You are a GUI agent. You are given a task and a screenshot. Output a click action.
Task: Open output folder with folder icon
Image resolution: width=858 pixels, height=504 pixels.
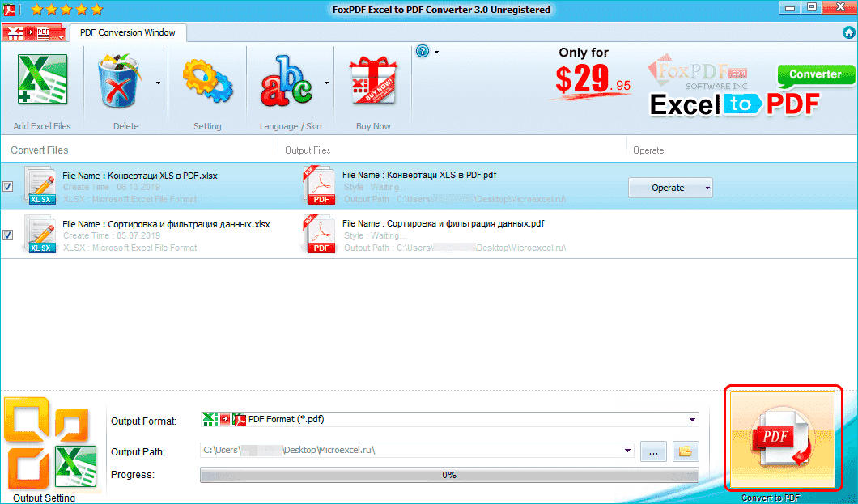[686, 451]
